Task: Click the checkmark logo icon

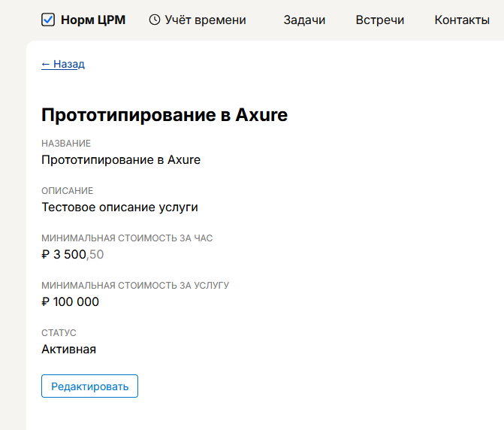Action: [48, 20]
